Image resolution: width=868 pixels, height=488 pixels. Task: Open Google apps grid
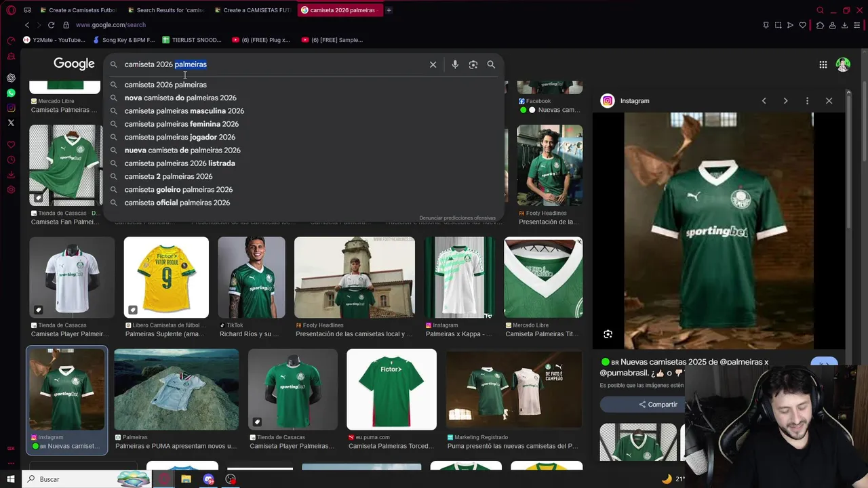(x=823, y=64)
